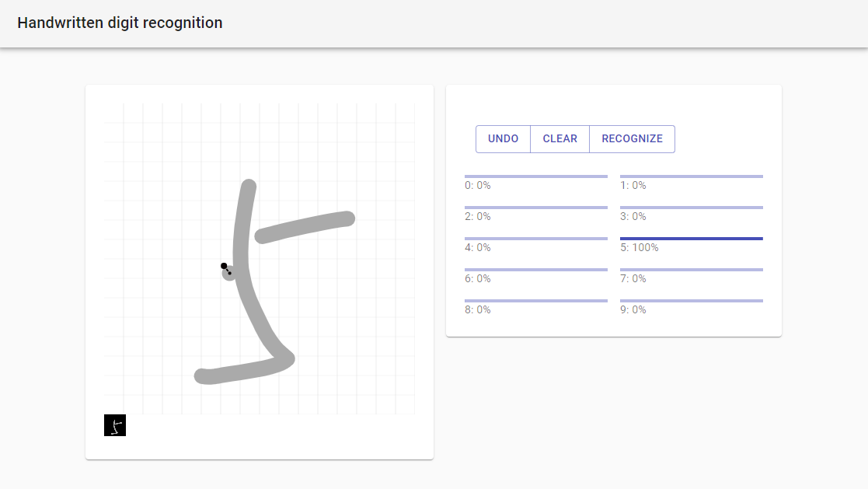Click the "0: 0%" result label
This screenshot has width=868, height=489.
pos(478,186)
